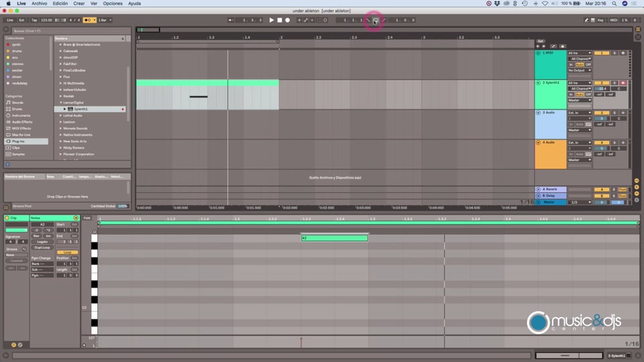Click the punch-out switch
The image size is (644, 362).
(x=383, y=20)
